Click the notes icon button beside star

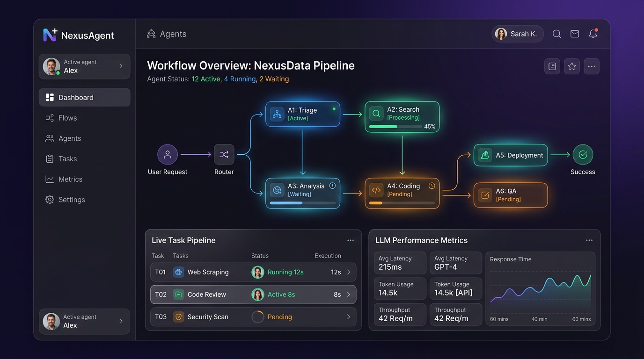click(552, 66)
